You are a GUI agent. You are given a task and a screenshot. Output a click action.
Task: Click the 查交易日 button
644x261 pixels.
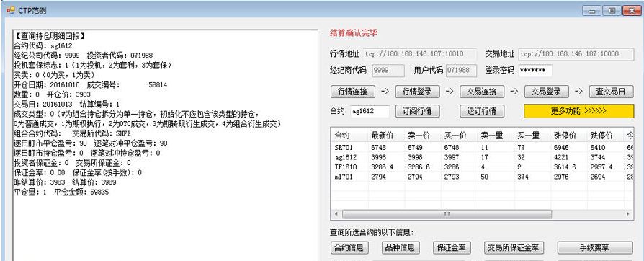[x=611, y=92]
